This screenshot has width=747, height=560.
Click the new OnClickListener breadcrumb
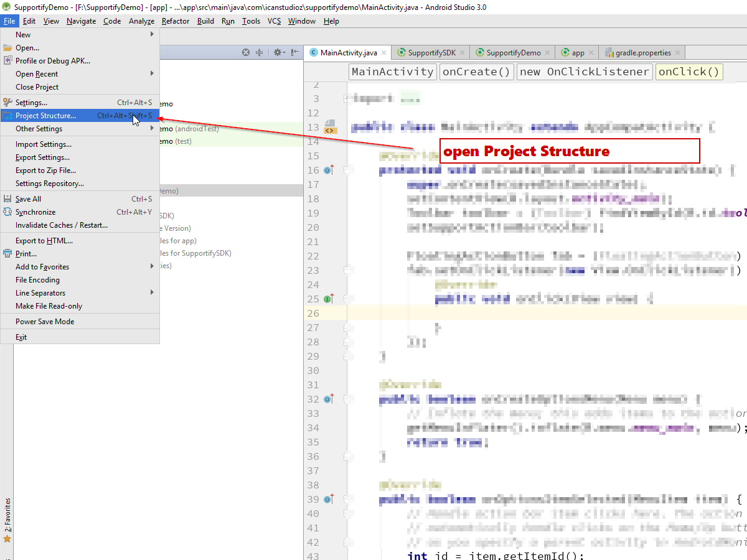[584, 72]
